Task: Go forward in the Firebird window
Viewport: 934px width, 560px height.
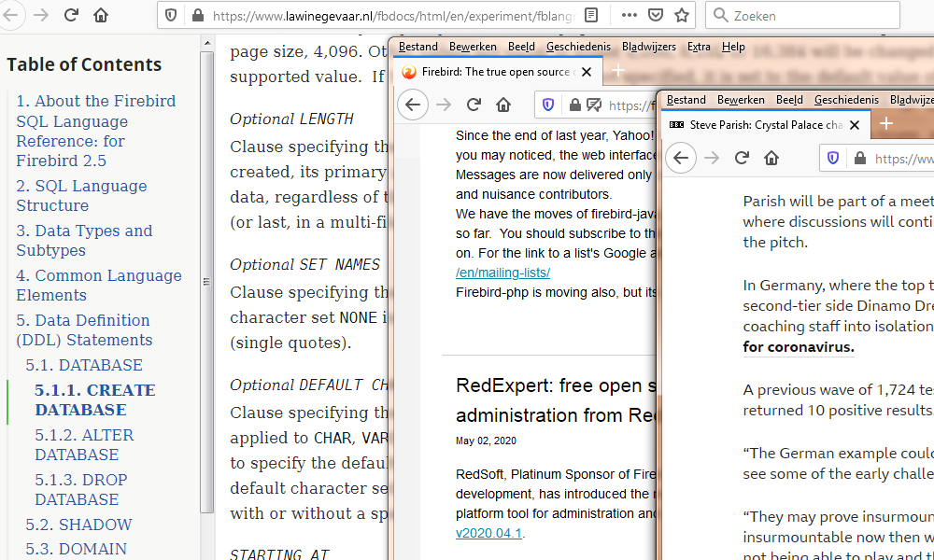Action: [x=444, y=105]
